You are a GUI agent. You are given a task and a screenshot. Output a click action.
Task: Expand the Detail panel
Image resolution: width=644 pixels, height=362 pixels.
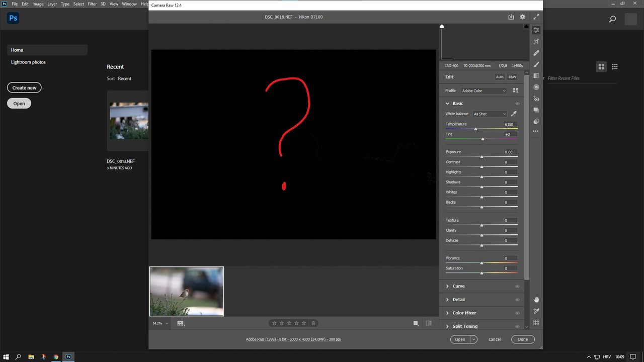(x=447, y=300)
